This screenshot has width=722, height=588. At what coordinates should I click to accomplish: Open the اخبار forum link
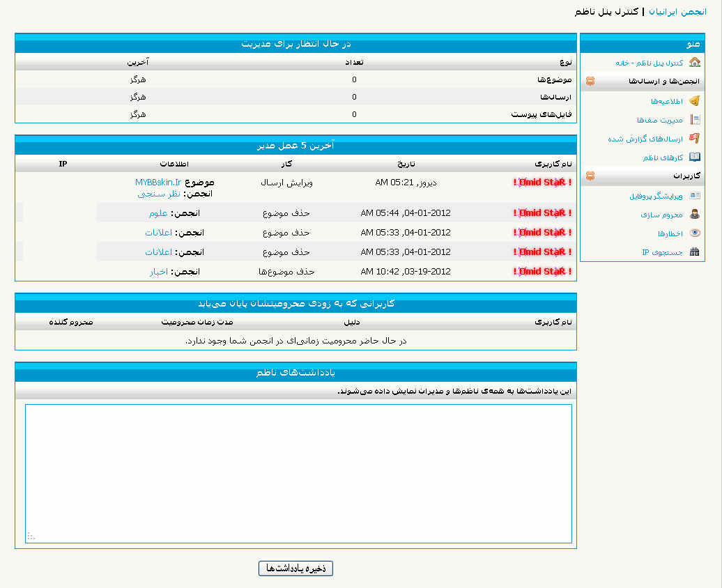[x=159, y=272]
